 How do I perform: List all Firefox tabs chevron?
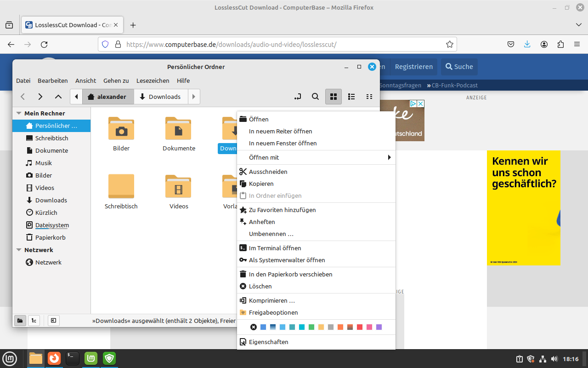pyautogui.click(x=578, y=25)
